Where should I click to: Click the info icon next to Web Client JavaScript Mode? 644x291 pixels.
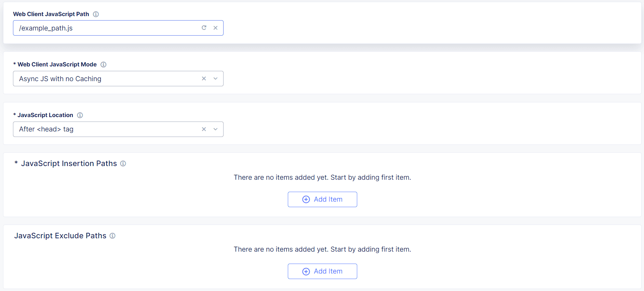103,64
